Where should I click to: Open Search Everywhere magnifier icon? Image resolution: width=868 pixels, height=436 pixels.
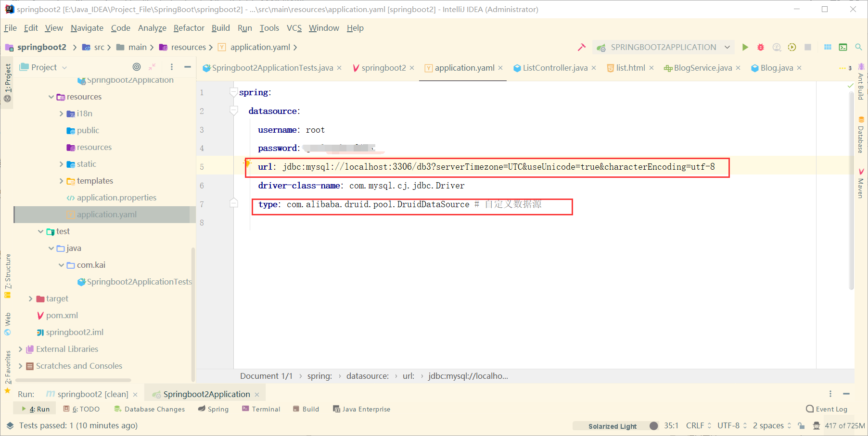[858, 47]
